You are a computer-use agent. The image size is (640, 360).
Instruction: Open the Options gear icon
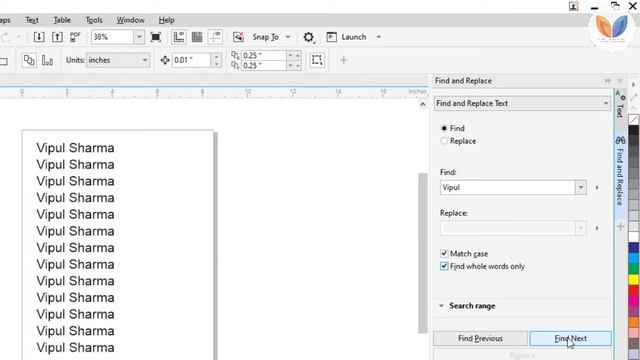pyautogui.click(x=309, y=38)
